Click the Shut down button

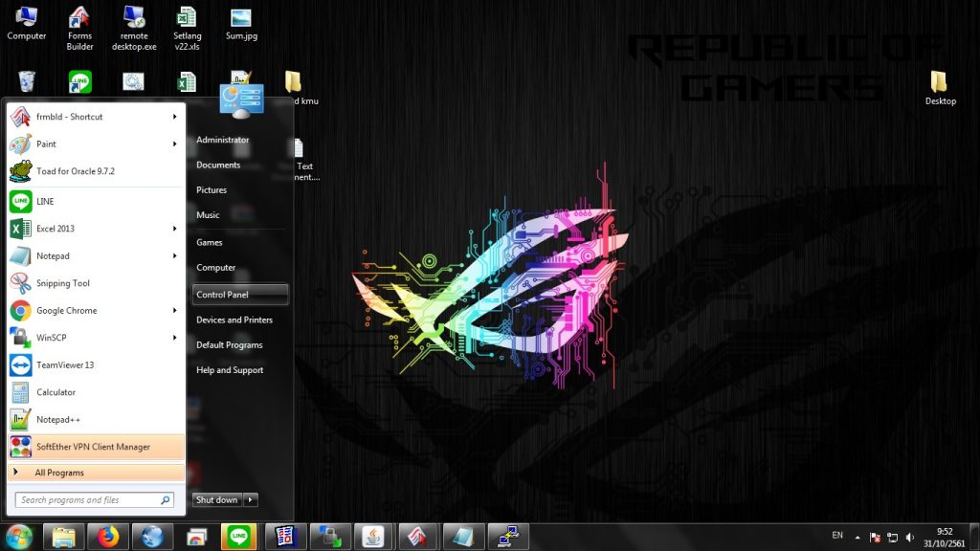[217, 499]
